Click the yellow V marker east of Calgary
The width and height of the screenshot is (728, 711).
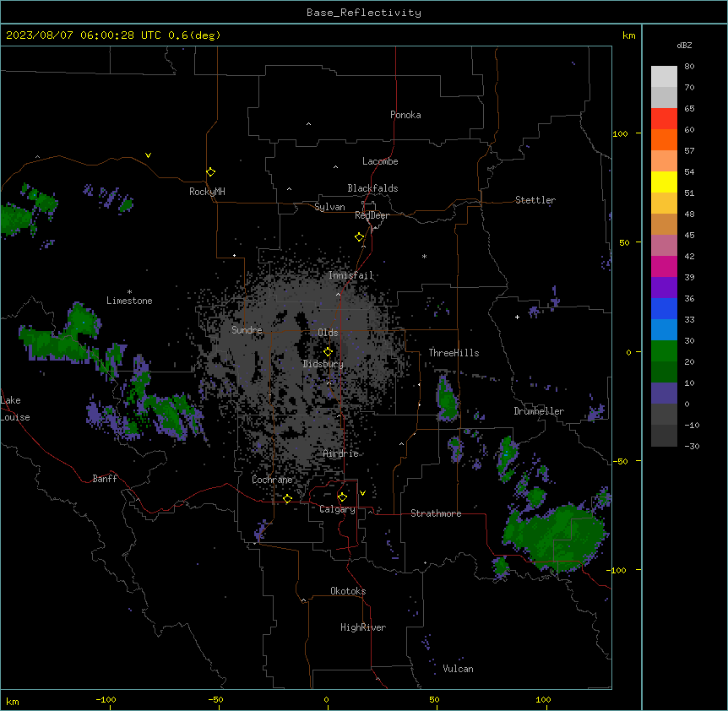click(362, 493)
